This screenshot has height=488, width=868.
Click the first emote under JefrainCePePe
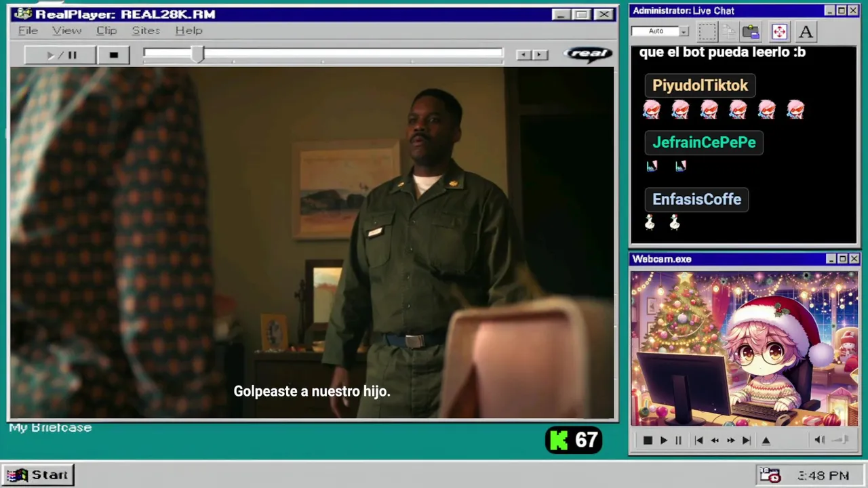[x=652, y=166]
